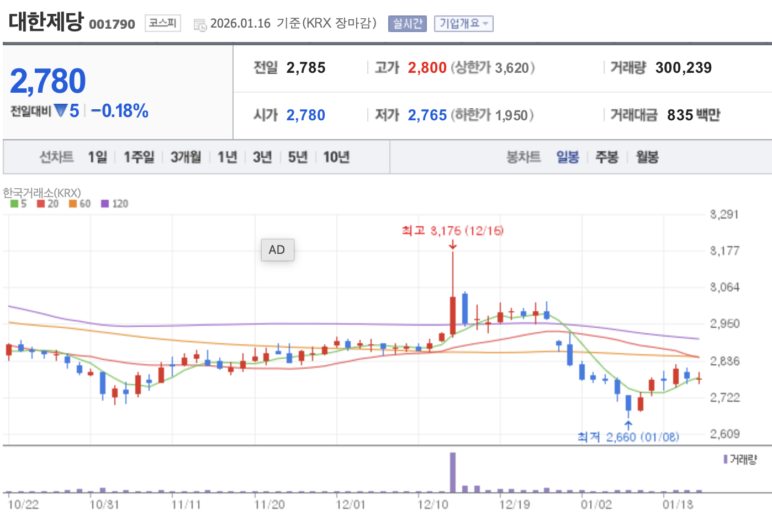772x532 pixels.
Task: Click the 대한제당 stock name heading
Action: 46,22
